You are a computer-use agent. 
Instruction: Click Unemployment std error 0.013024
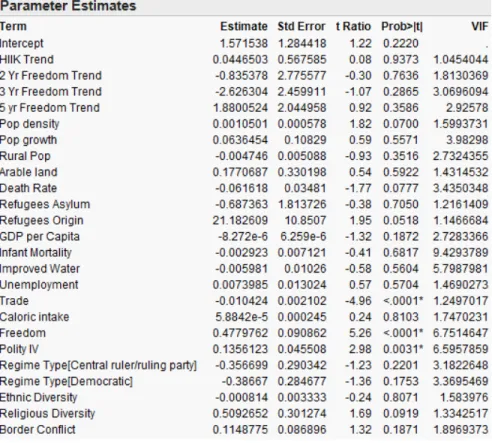point(302,285)
